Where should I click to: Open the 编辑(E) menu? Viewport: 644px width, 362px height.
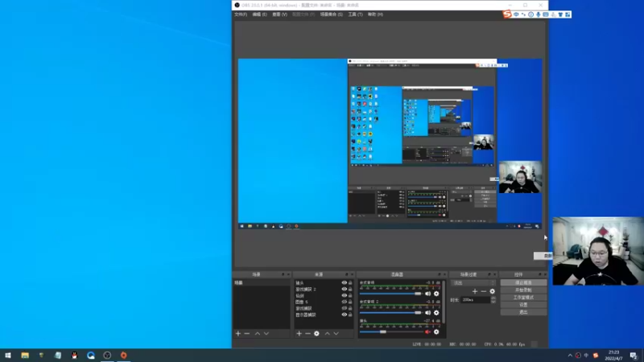point(259,14)
